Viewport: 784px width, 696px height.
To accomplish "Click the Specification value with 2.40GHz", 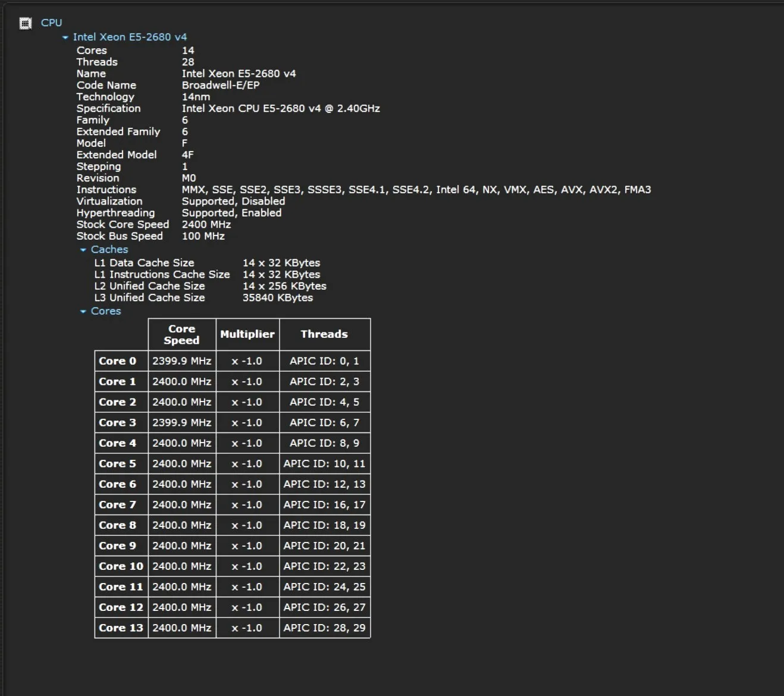I will 281,108.
